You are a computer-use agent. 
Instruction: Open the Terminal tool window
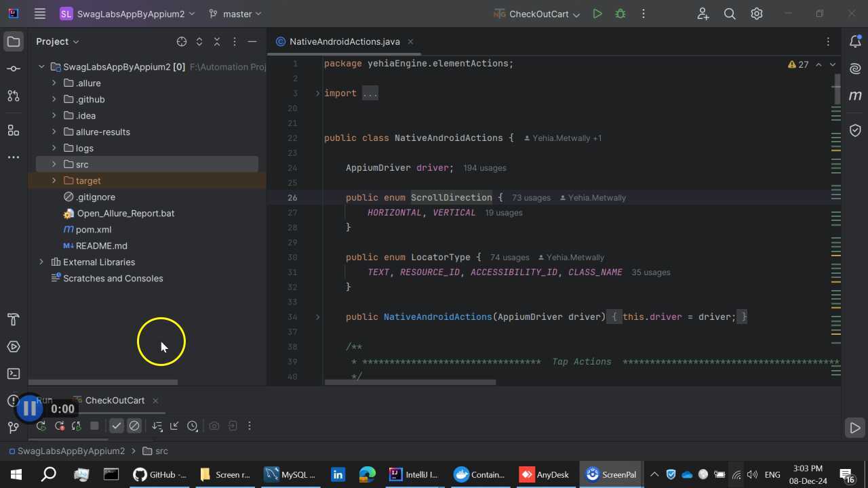[x=14, y=373]
